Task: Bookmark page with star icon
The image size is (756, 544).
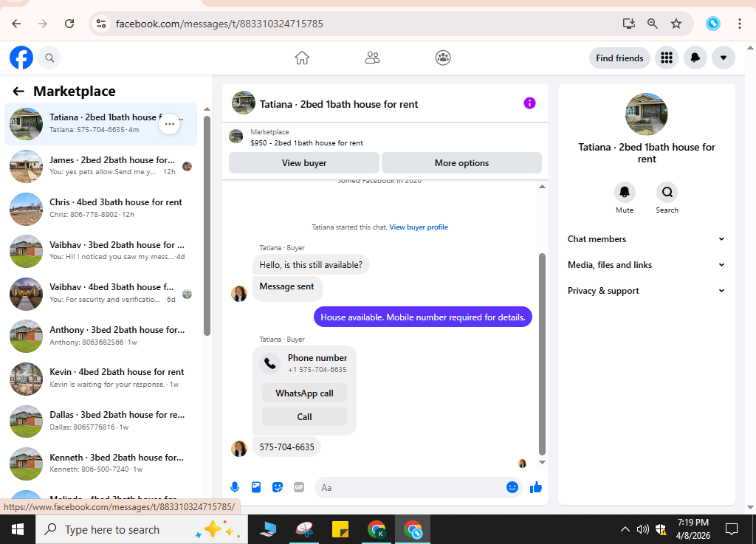Action: 676,24
